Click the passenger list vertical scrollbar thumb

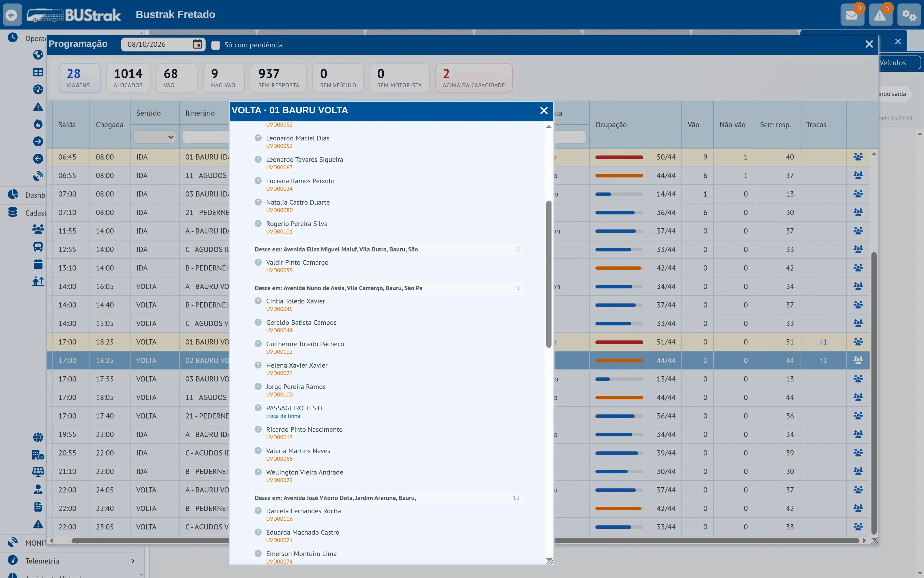(x=549, y=274)
